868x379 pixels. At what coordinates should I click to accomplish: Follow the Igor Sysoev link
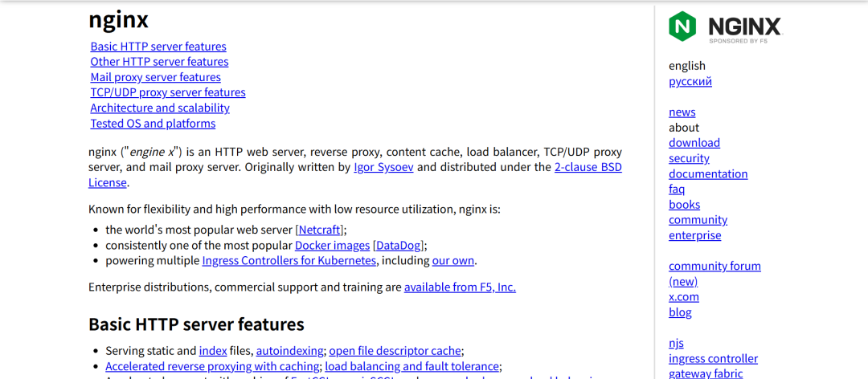383,167
